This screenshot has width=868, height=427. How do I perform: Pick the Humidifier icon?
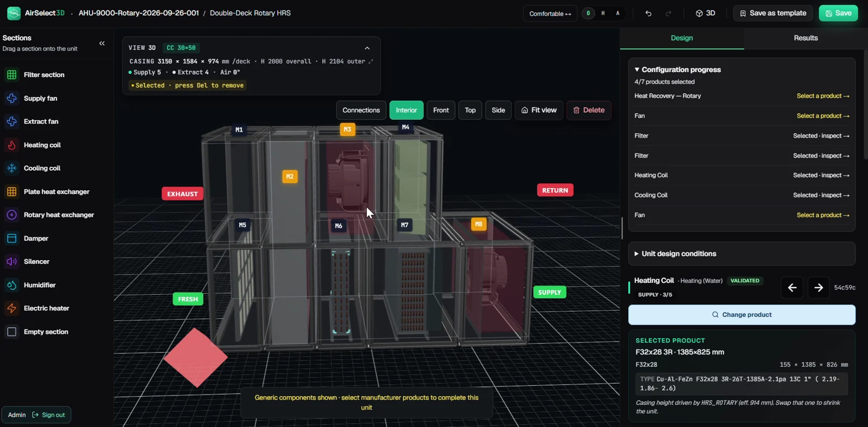pyautogui.click(x=12, y=285)
